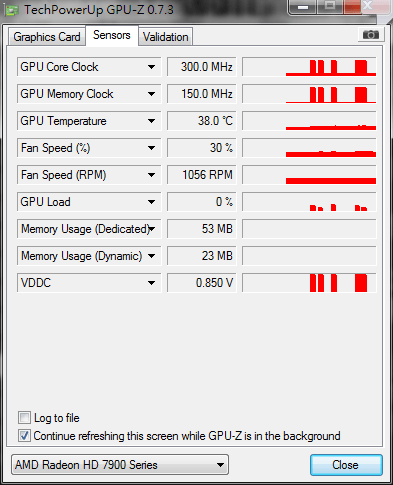Open the Validation tab
This screenshot has width=393, height=485.
(166, 37)
